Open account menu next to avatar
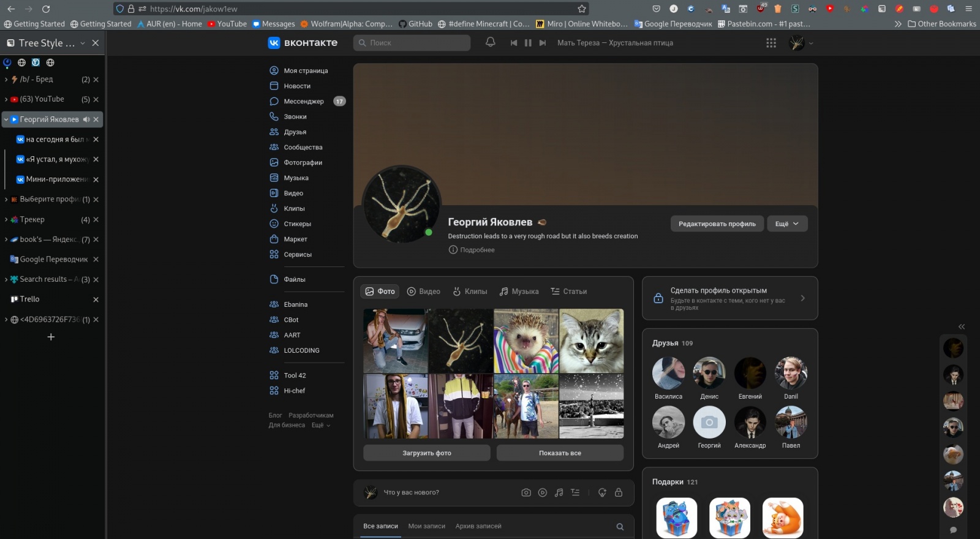 (x=811, y=43)
